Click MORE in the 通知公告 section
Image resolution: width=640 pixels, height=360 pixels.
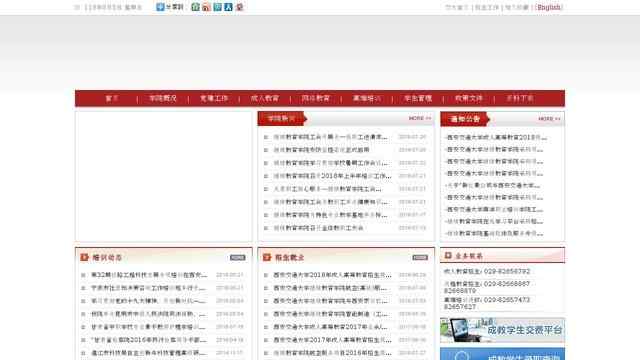point(549,119)
